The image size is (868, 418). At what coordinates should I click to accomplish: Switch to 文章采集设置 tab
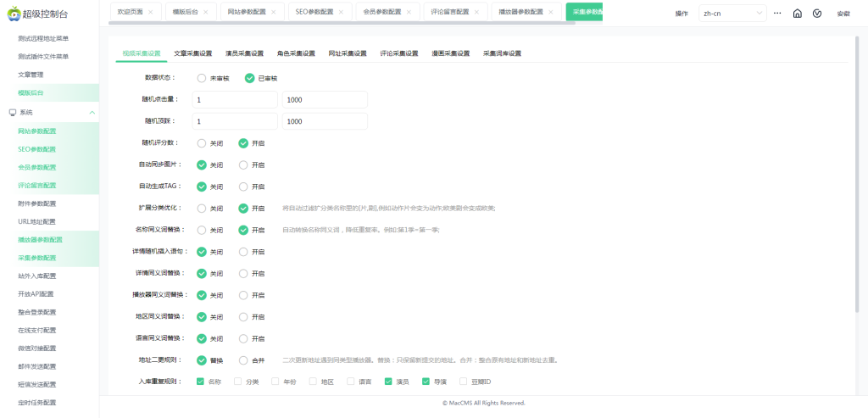tap(192, 53)
